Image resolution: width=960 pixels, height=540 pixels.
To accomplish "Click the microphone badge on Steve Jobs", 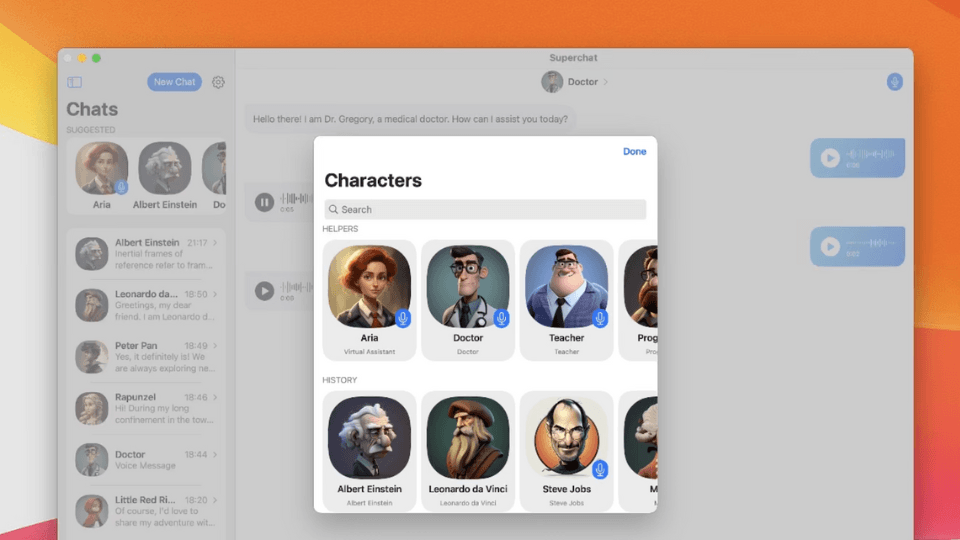I will pos(599,469).
